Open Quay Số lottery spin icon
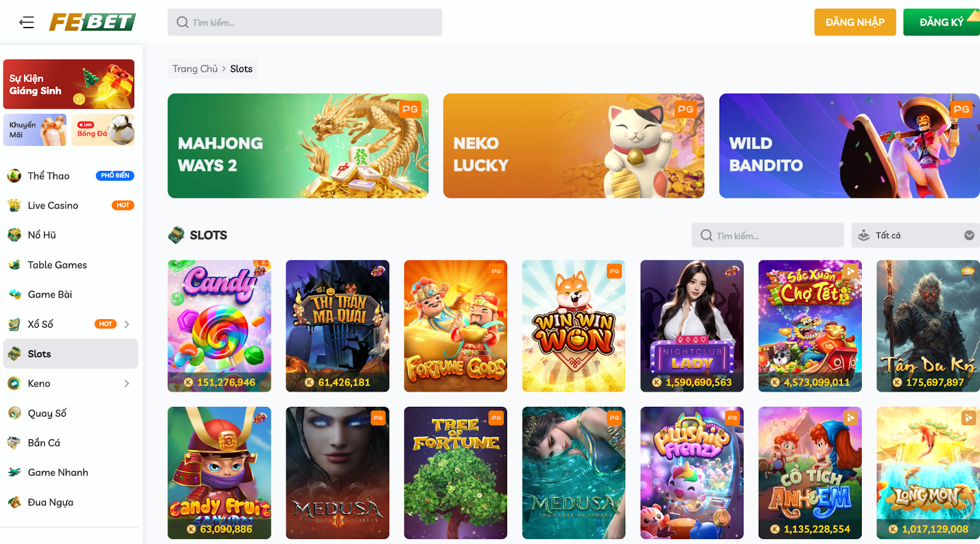The height and width of the screenshot is (544, 980). tap(14, 413)
